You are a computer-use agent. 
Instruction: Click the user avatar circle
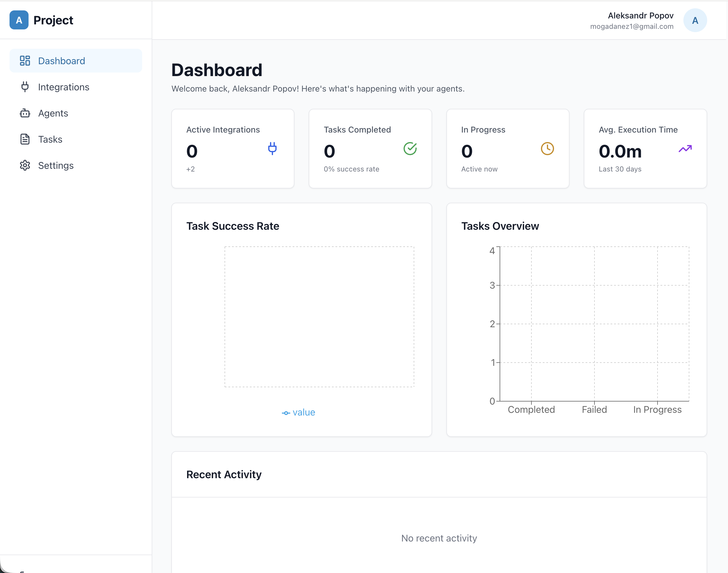pyautogui.click(x=695, y=21)
